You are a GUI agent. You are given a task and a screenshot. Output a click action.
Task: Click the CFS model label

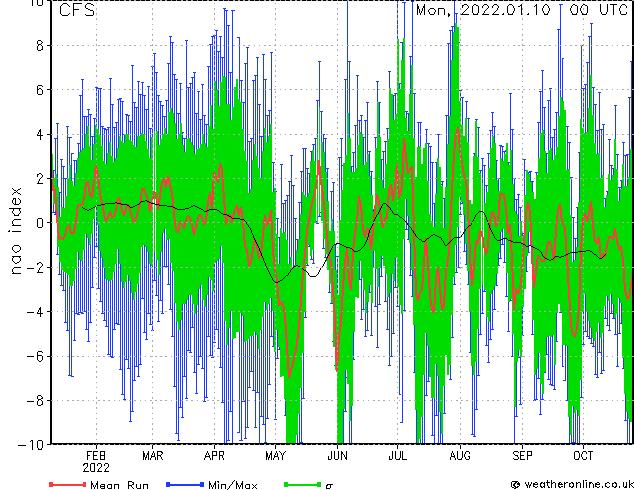77,10
